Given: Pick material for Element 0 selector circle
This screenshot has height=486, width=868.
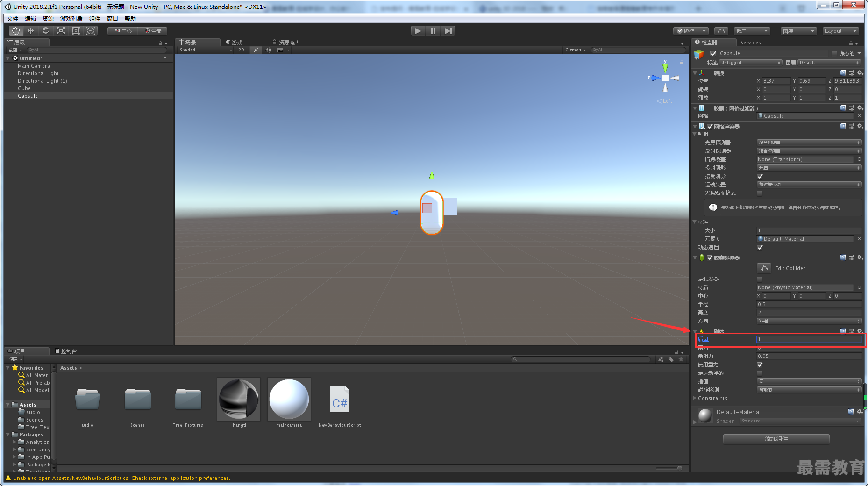Looking at the screenshot, I should point(859,239).
